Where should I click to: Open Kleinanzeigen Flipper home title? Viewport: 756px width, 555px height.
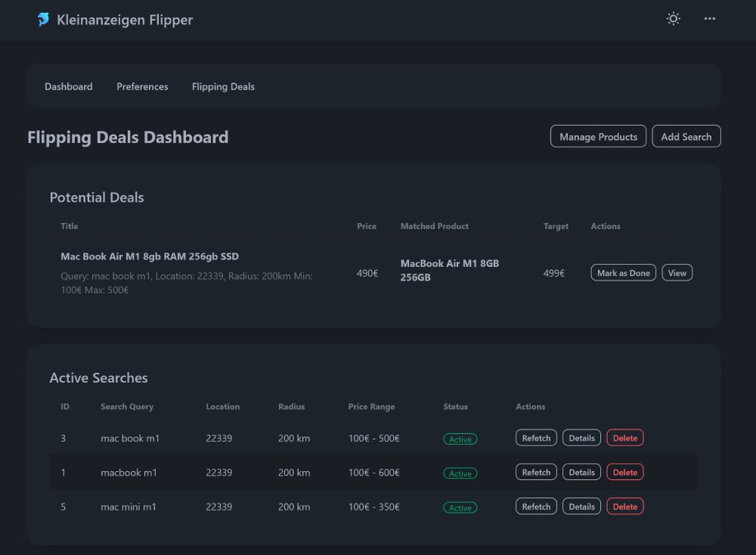(x=125, y=20)
